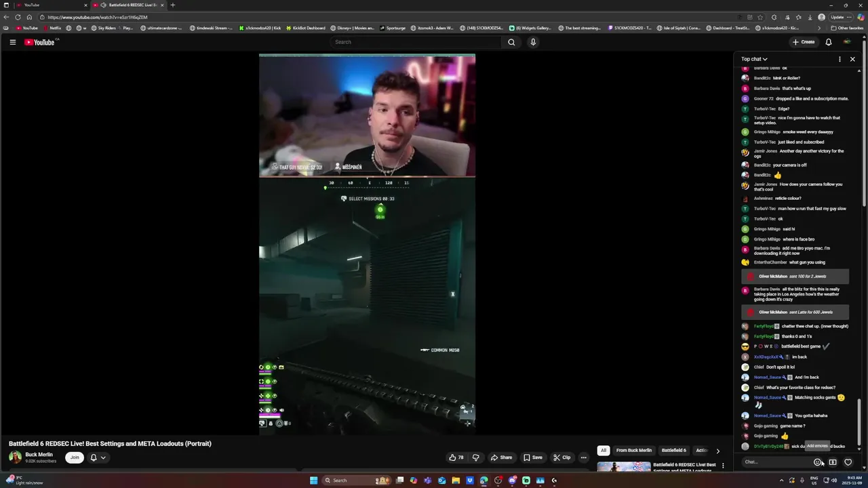Open Buck Merlin channel name link
The image size is (868, 488).
pyautogui.click(x=39, y=455)
